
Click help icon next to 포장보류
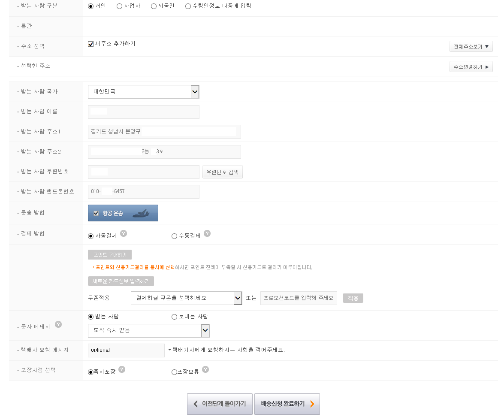(x=205, y=369)
